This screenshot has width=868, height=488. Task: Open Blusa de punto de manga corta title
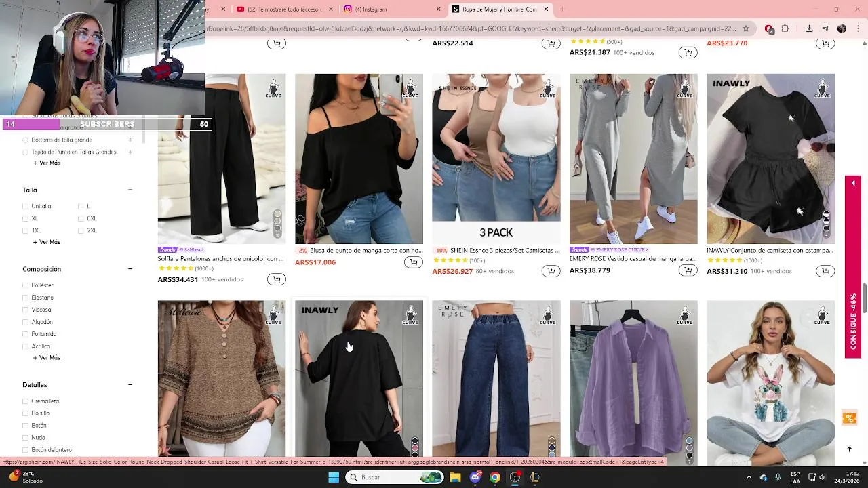(x=366, y=250)
